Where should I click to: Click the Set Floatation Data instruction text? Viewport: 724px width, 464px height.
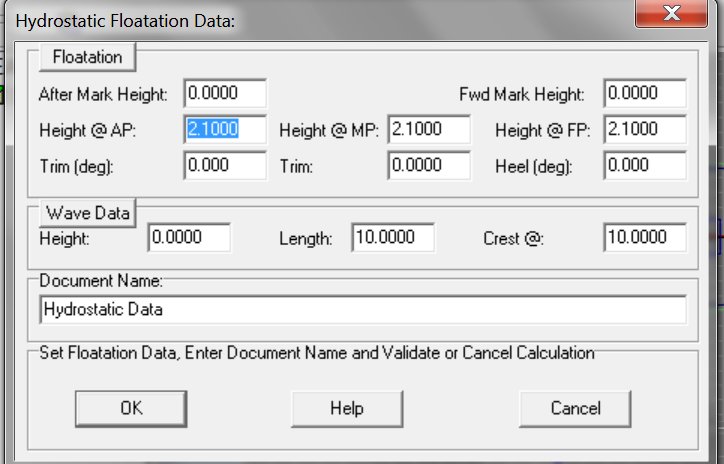tap(317, 353)
